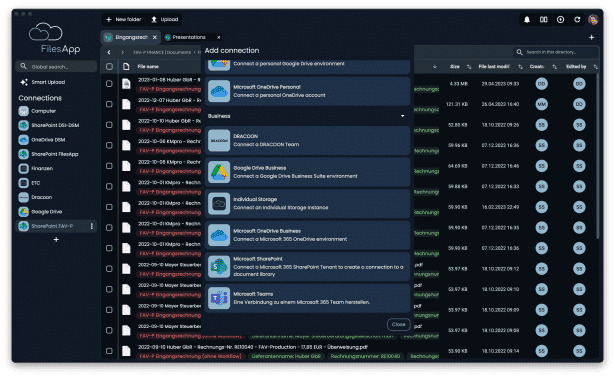Select the Microsoft Teams connection icon
Viewport: 615px width, 377px height.
click(219, 298)
